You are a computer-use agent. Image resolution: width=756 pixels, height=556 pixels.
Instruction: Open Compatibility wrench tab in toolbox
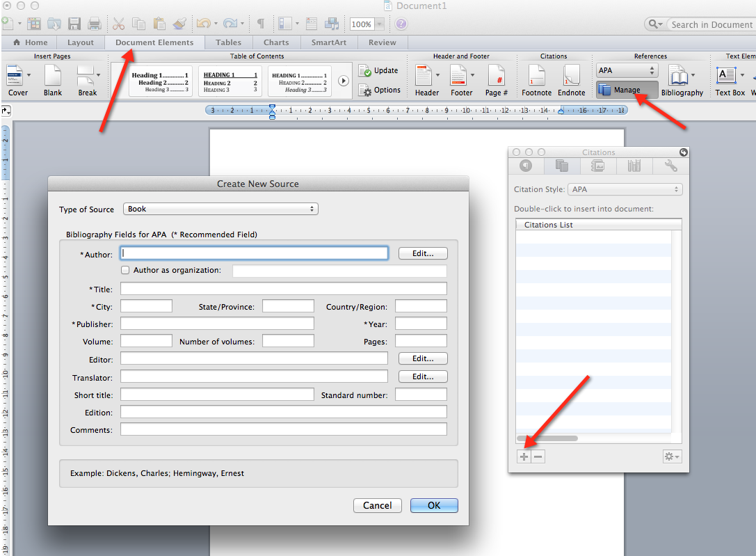click(x=670, y=166)
